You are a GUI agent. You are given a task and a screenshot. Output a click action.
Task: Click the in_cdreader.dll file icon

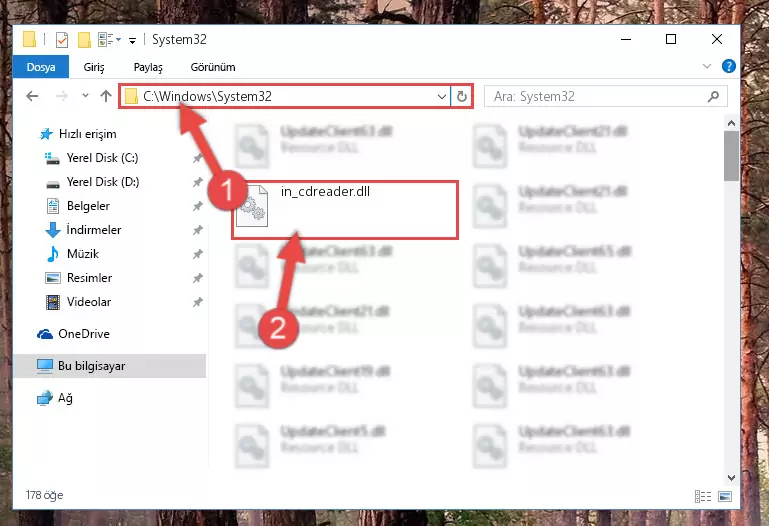(x=252, y=206)
